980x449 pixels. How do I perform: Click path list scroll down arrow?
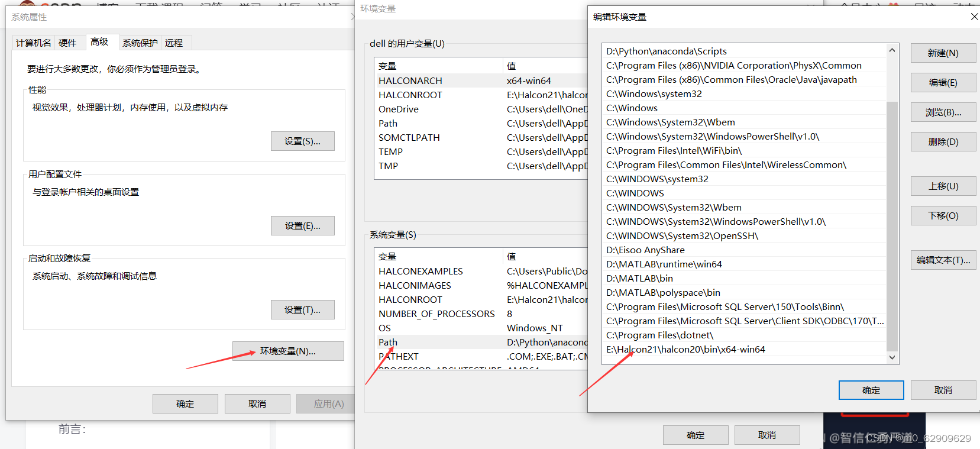pyautogui.click(x=892, y=357)
